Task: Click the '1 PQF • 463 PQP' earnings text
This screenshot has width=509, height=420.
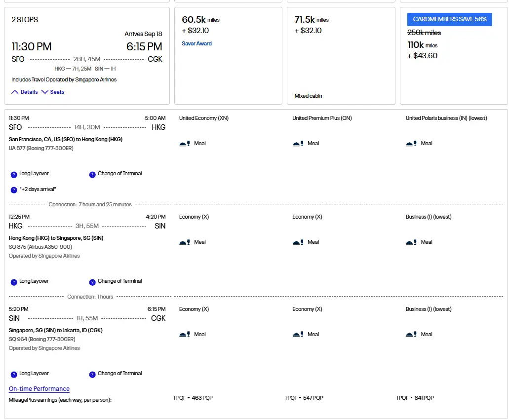Action: coord(193,398)
